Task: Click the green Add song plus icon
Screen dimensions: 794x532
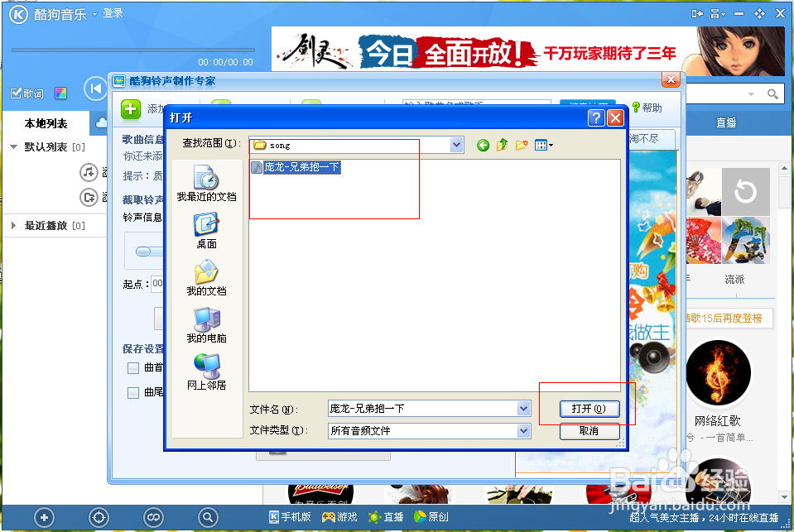Action: point(130,109)
